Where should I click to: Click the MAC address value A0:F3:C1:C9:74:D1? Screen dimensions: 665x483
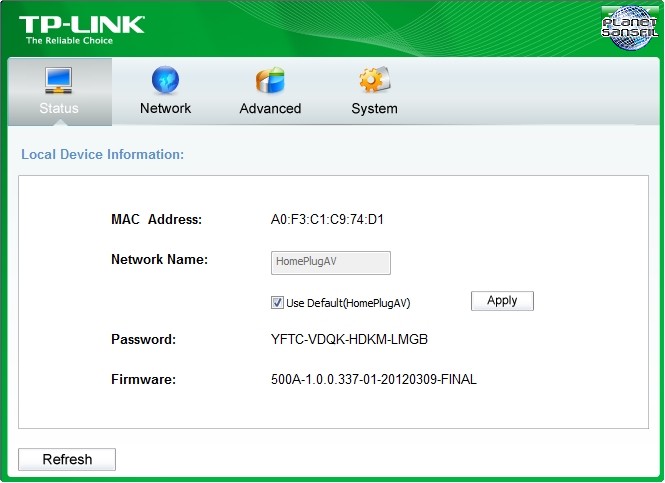pos(327,220)
